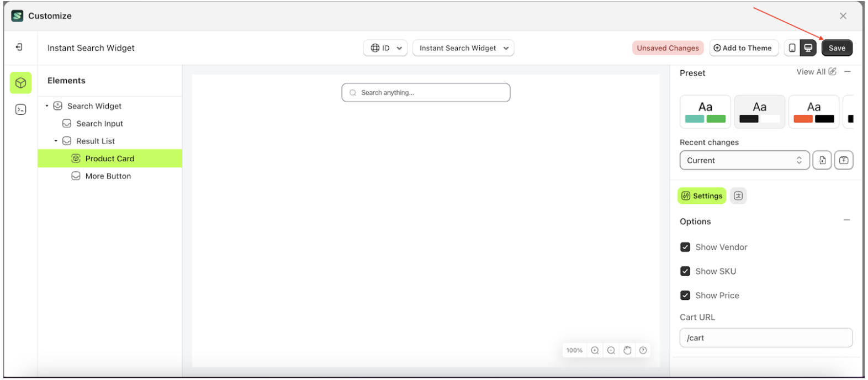Toggle the Show Price checkbox
The width and height of the screenshot is (868, 380).
[x=685, y=295]
